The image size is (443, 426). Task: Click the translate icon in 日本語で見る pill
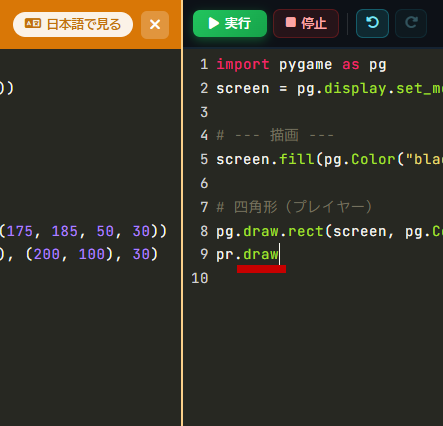click(x=33, y=24)
